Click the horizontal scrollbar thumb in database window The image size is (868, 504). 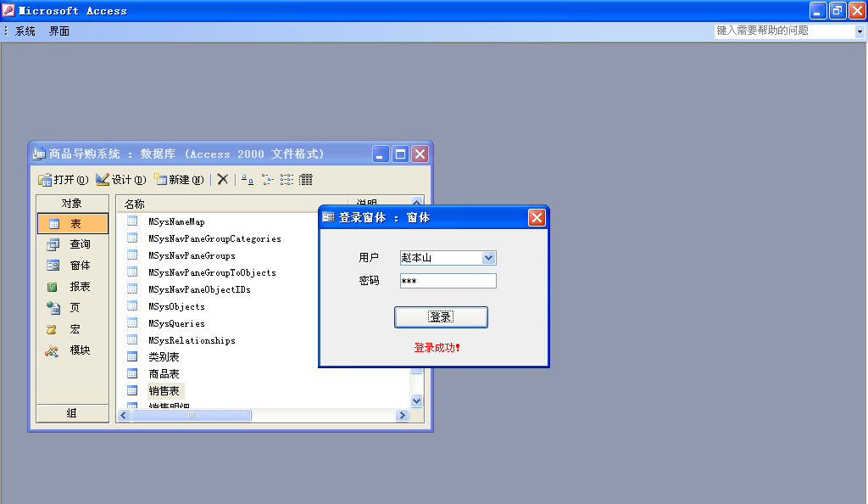191,416
